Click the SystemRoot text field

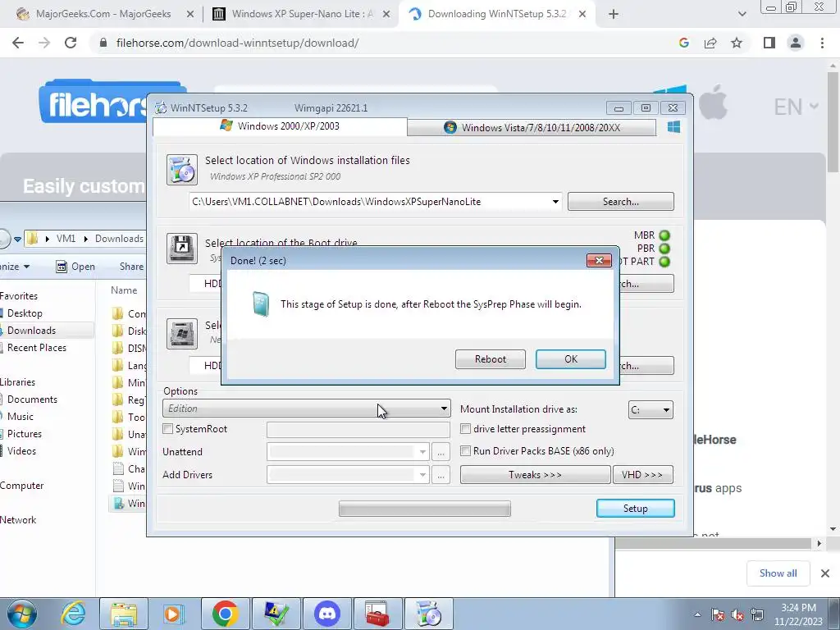[x=358, y=429]
